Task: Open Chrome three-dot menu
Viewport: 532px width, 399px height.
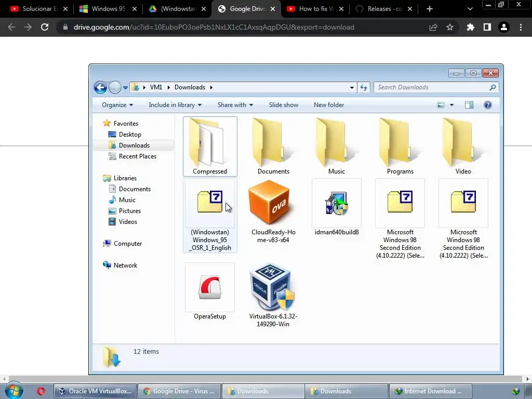Action: point(521,27)
